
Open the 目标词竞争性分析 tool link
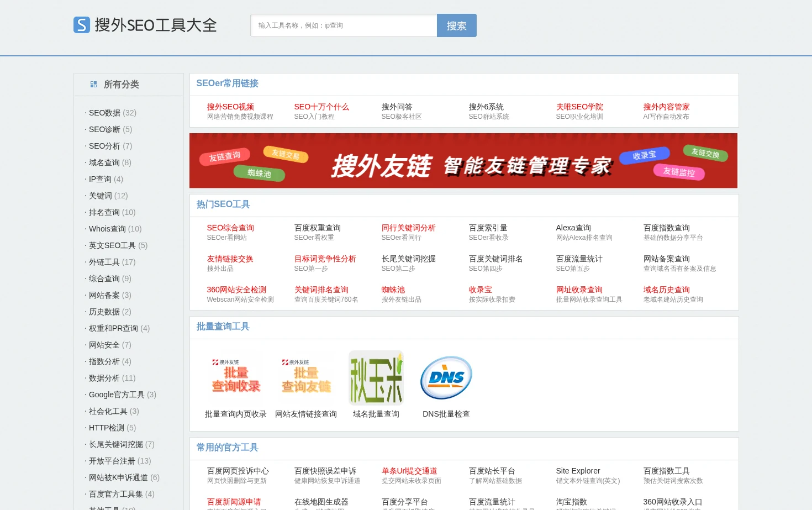[325, 259]
